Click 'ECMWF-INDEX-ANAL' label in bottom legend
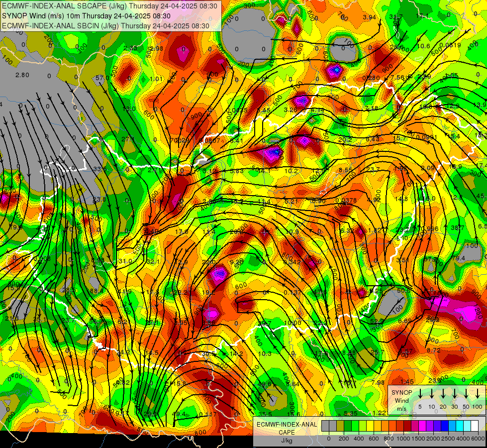The height and width of the screenshot is (448, 487). pos(287,425)
